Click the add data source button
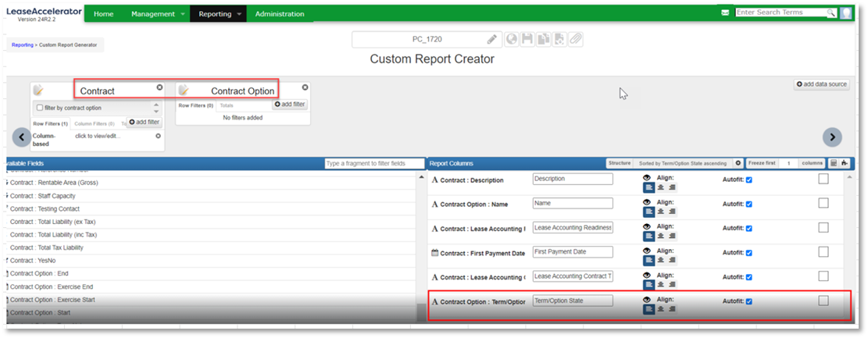Image resolution: width=868 pixels, height=338 pixels. [x=822, y=84]
